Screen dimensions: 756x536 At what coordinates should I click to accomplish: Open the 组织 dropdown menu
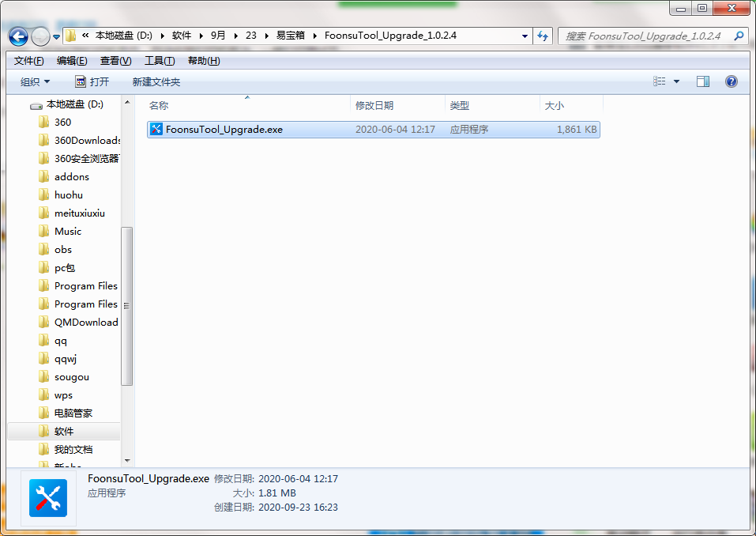35,82
